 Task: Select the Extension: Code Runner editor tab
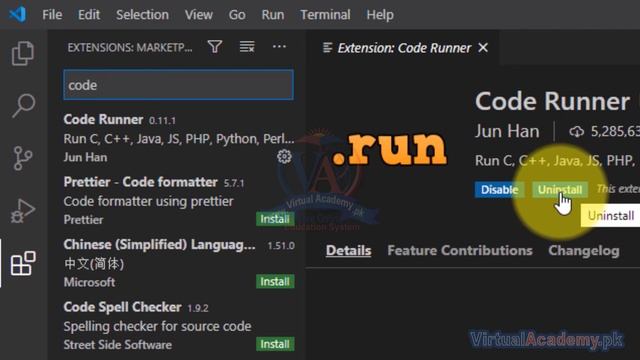click(402, 48)
